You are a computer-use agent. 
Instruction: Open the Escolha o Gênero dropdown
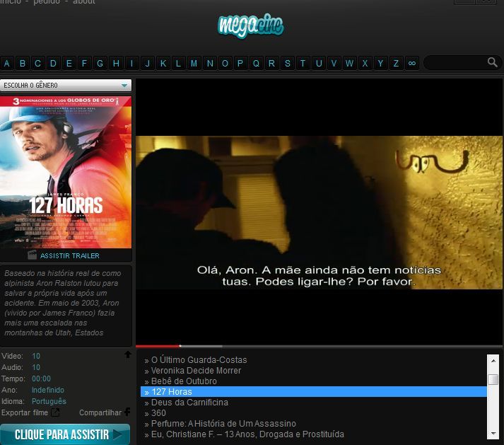click(66, 86)
